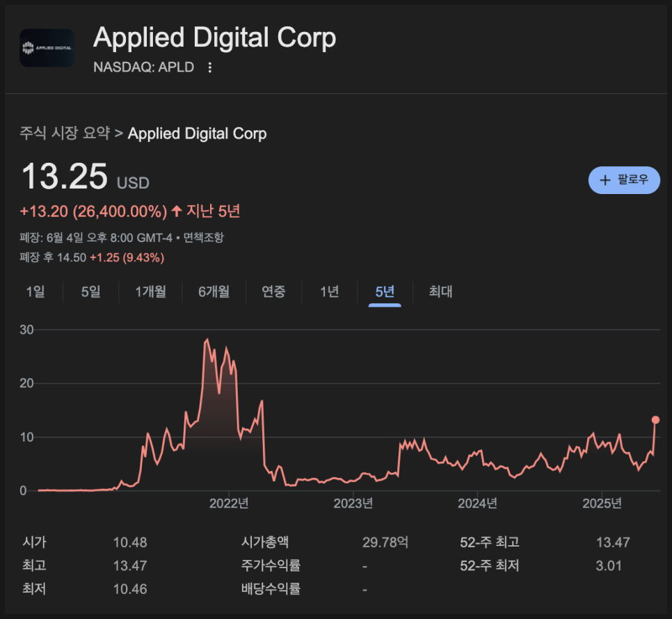
Task: Click the 최고 value 13.47 in the left column
Action: 130,566
